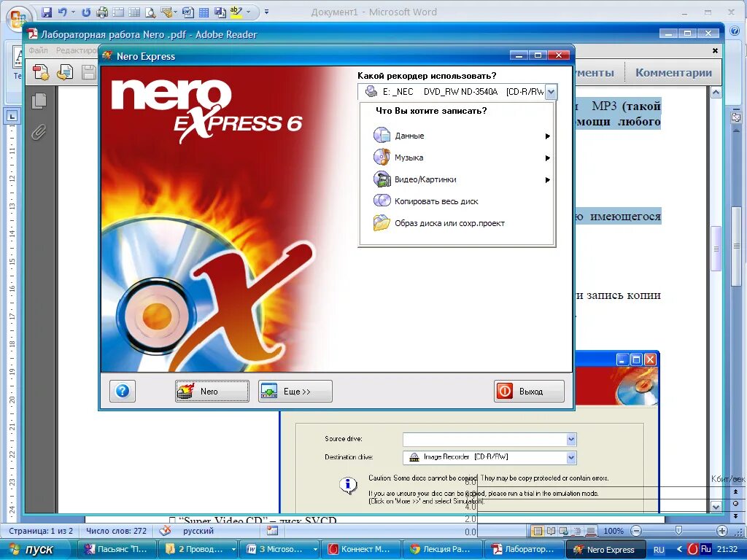
Task: Save document from Word quick access toolbar
Action: pos(47,12)
